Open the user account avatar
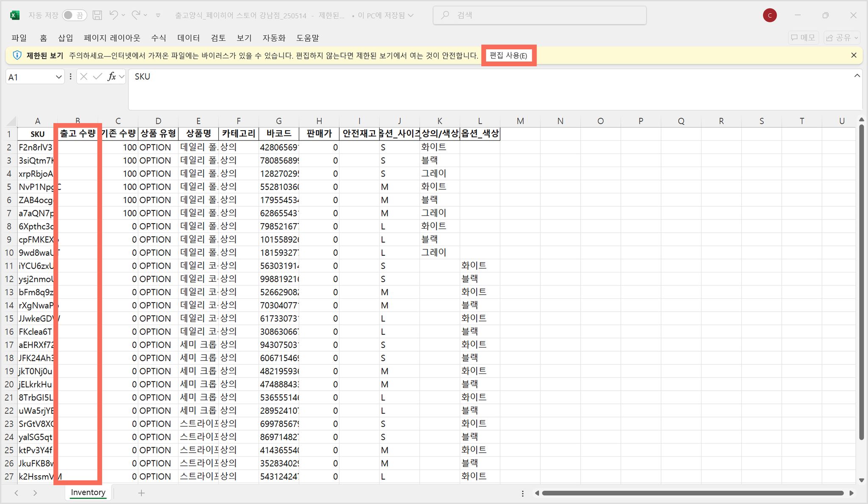 pyautogui.click(x=770, y=15)
